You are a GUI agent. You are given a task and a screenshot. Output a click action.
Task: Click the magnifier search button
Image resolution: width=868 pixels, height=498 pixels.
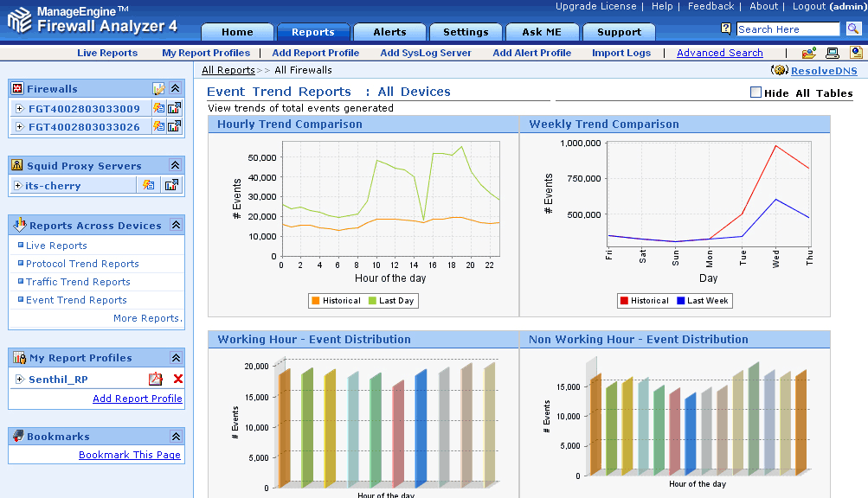853,29
